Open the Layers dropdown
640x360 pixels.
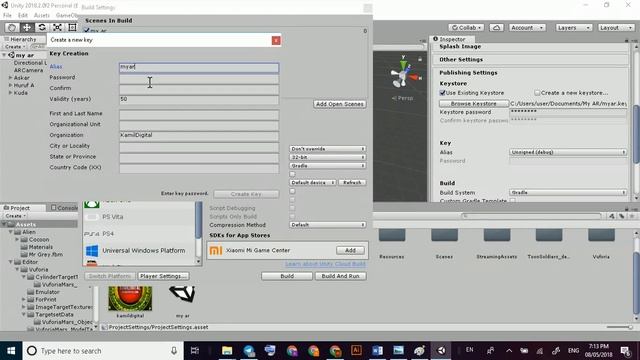tap(574, 28)
